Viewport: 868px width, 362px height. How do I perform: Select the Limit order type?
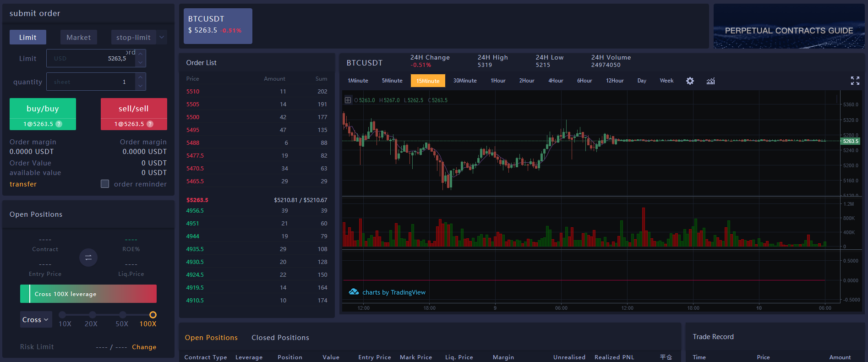click(28, 38)
